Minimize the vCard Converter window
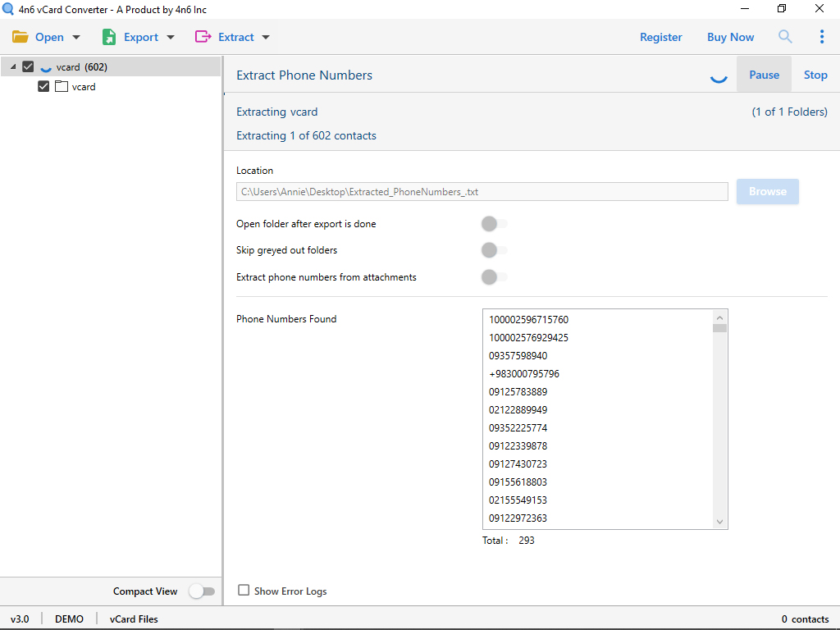The image size is (840, 630). coord(745,8)
